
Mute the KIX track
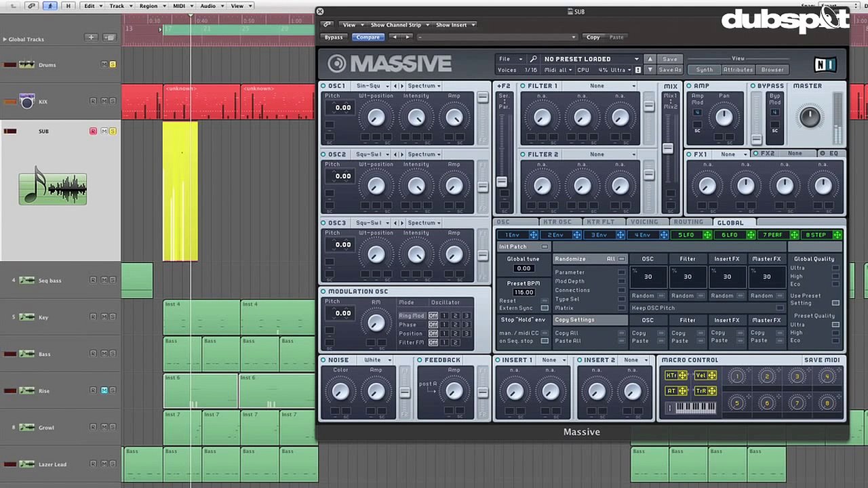click(104, 101)
